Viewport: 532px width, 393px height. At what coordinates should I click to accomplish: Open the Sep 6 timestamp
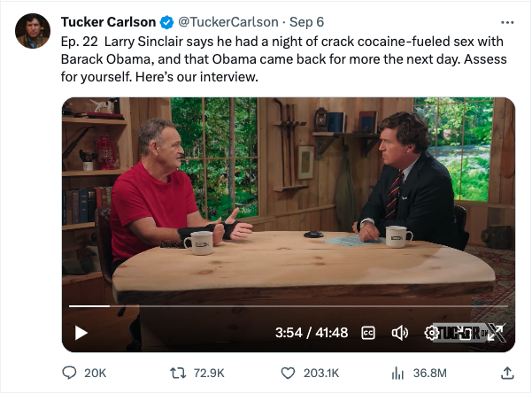306,22
